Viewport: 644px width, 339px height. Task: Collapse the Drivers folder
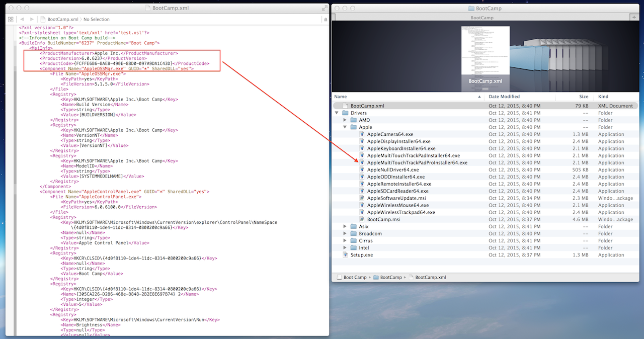337,113
